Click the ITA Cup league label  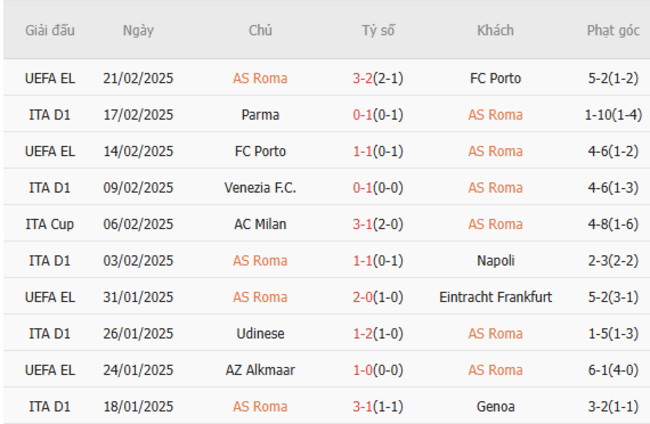pyautogui.click(x=50, y=224)
